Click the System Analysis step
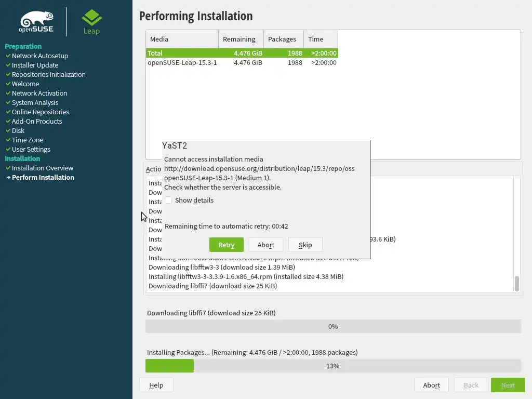This screenshot has height=399, width=532. coord(35,102)
